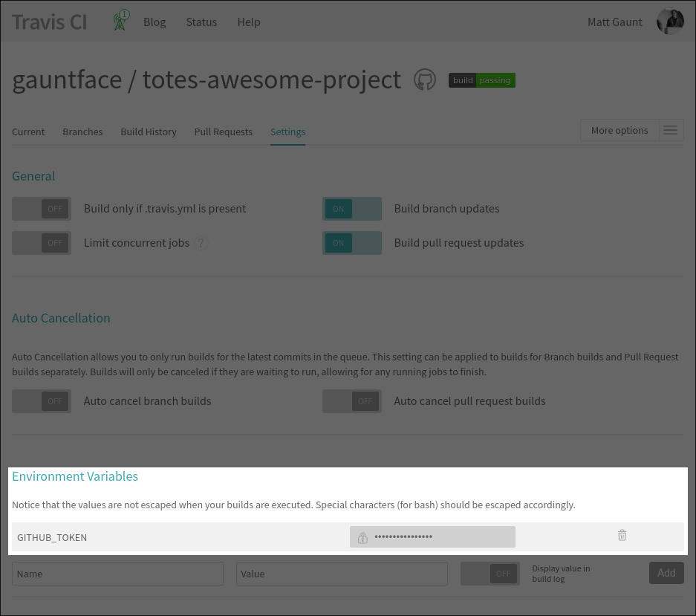This screenshot has height=616, width=696.
Task: Click the masked GITHUB_TOKEN value field
Action: point(432,537)
